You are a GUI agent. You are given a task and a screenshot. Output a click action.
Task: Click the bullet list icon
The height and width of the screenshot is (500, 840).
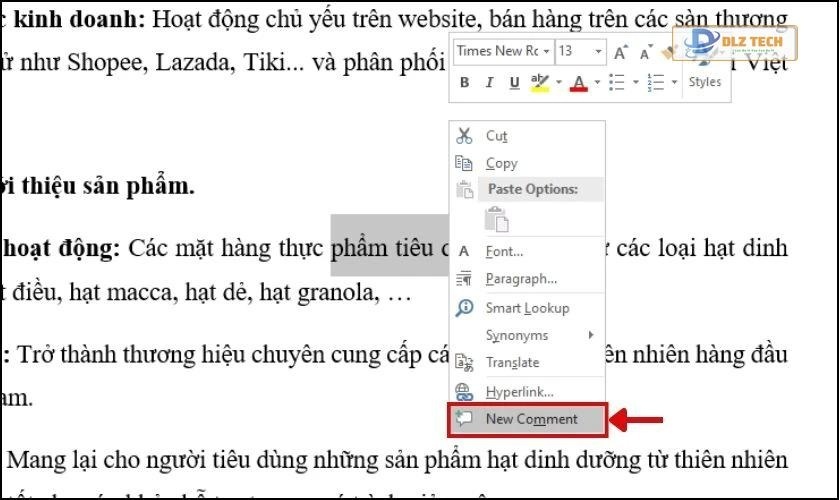point(616,83)
